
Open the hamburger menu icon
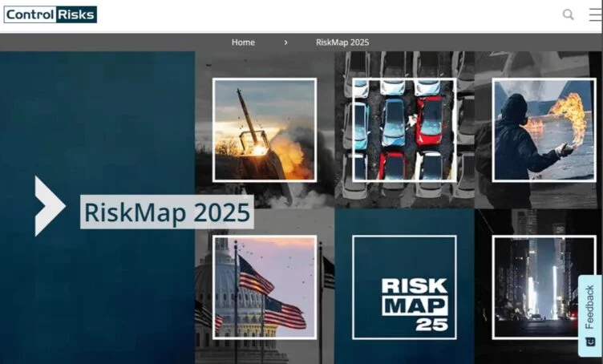pos(596,14)
